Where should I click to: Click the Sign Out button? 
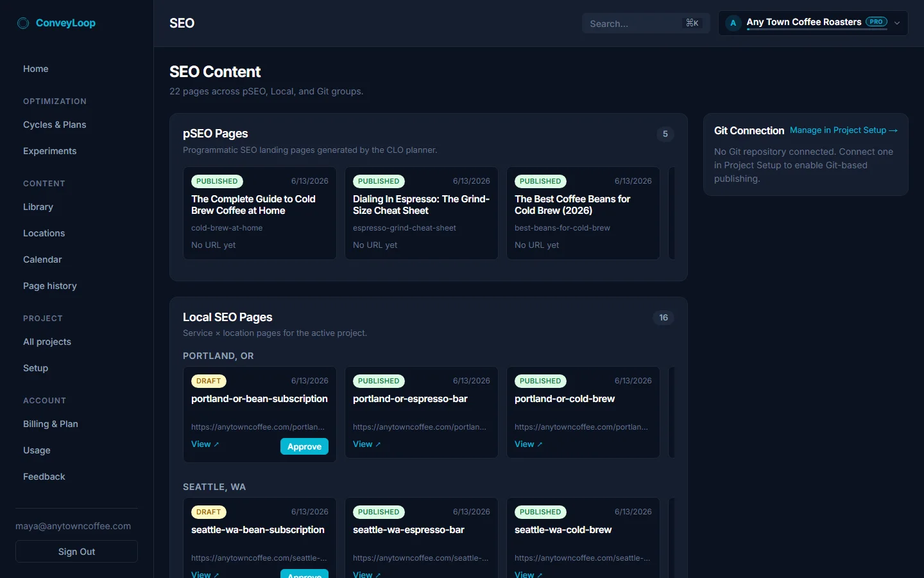pyautogui.click(x=76, y=552)
